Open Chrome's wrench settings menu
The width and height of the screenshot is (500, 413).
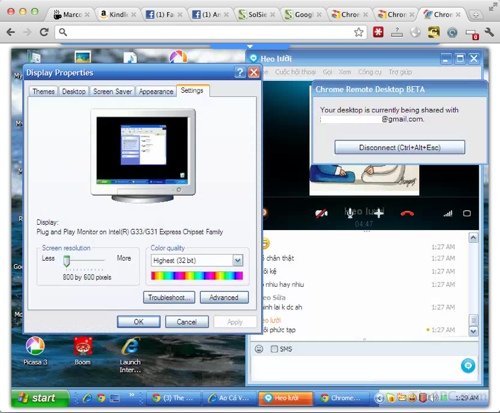click(x=489, y=32)
